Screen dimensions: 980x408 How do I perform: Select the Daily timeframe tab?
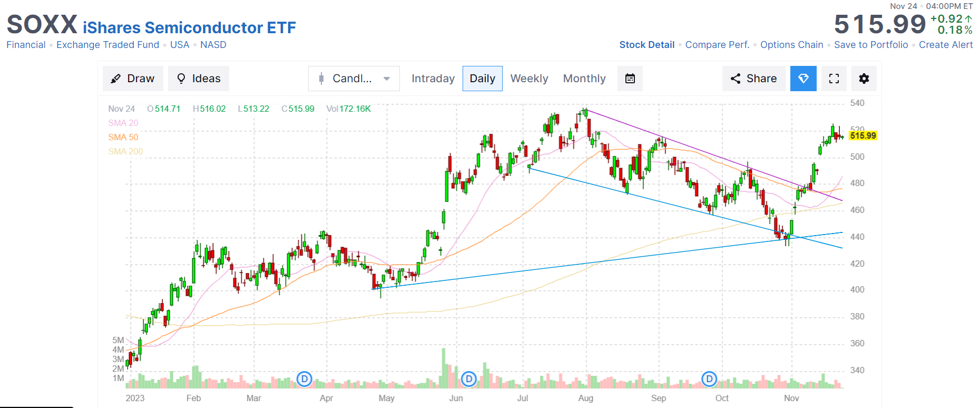(x=483, y=79)
